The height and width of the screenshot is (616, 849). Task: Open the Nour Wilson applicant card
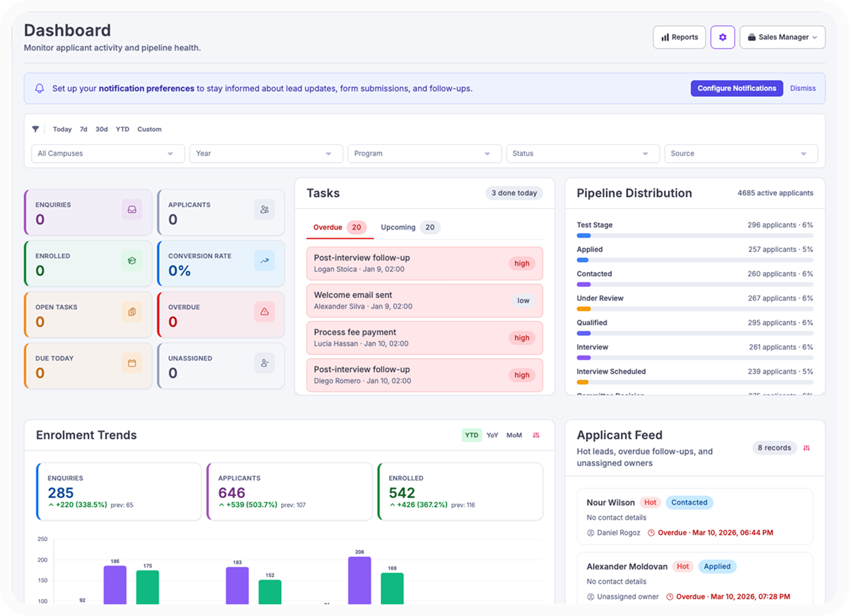coord(695,516)
